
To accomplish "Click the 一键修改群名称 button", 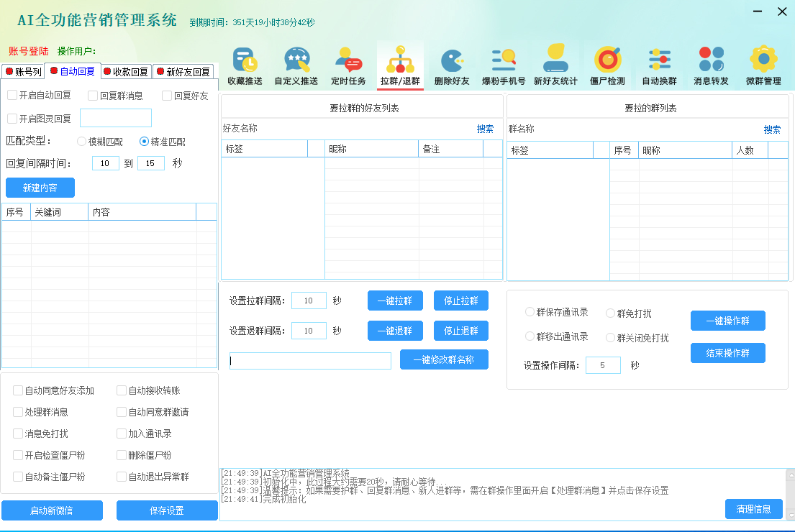I will click(x=444, y=359).
